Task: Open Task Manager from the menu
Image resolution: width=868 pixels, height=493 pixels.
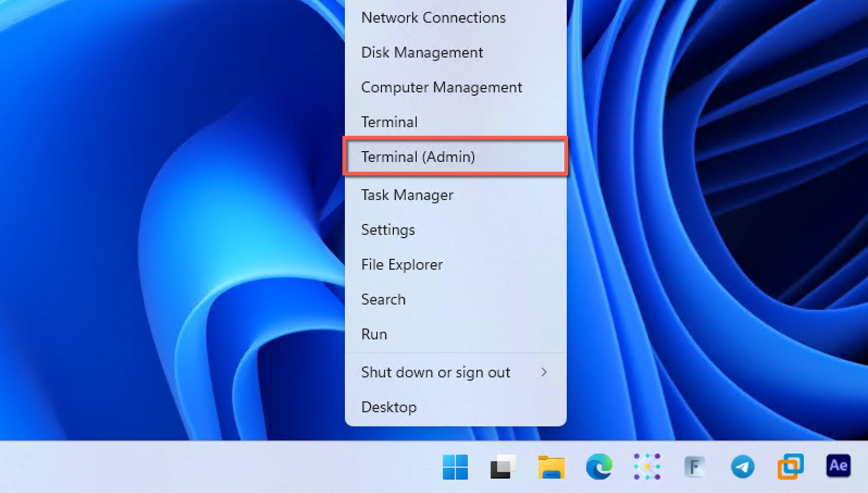Action: click(456, 195)
